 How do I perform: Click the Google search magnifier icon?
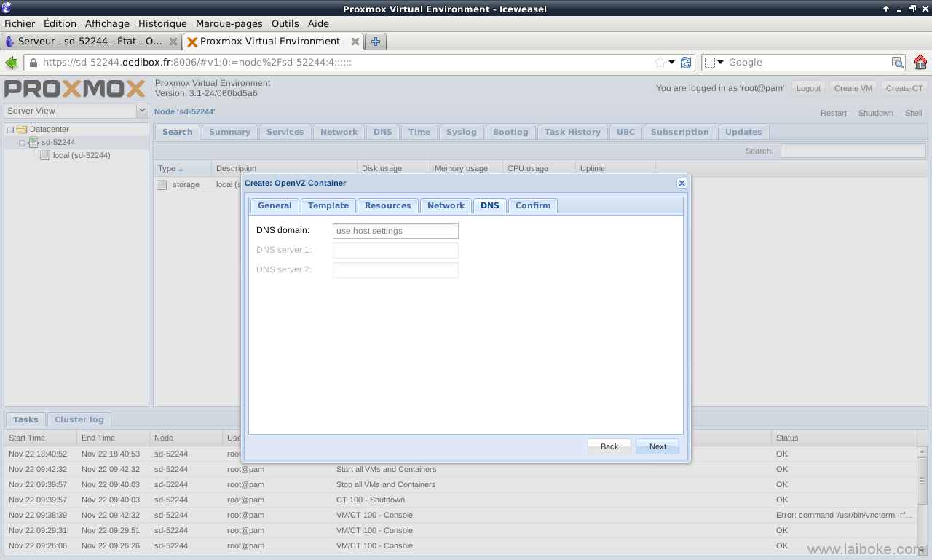coord(898,63)
